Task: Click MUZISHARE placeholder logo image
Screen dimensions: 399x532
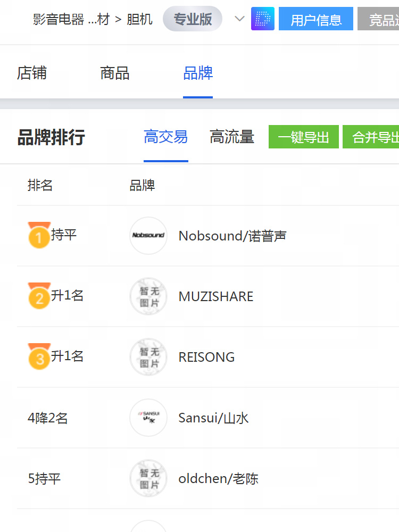Action: click(x=148, y=296)
